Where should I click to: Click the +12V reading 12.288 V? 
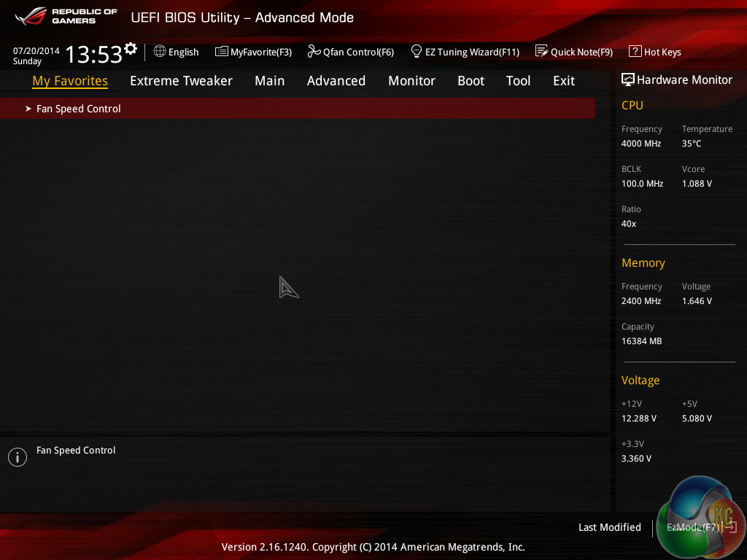tap(638, 418)
